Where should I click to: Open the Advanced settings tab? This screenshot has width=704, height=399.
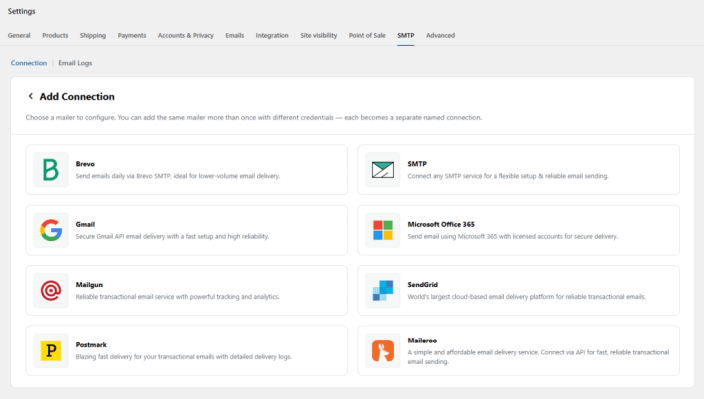click(440, 35)
